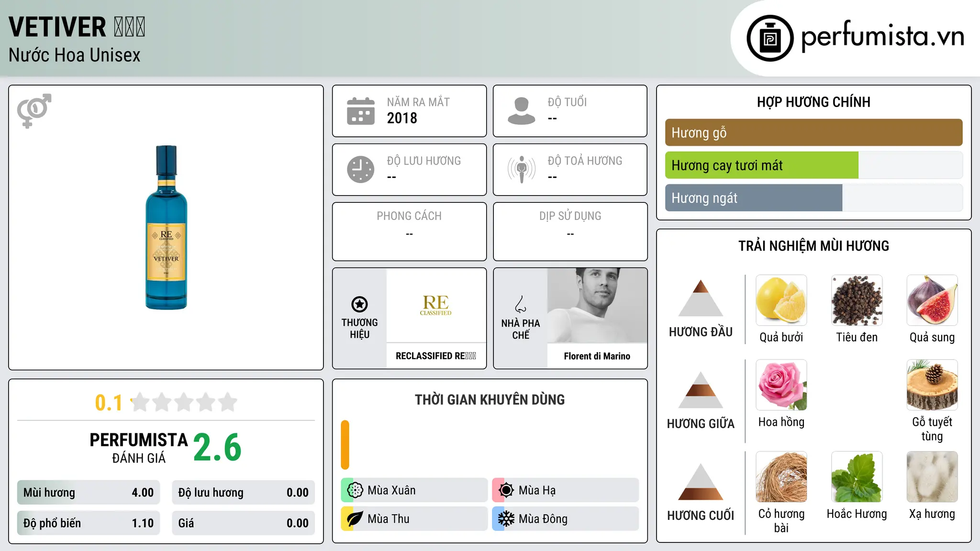Select the Mùa Thu season label

[389, 519]
